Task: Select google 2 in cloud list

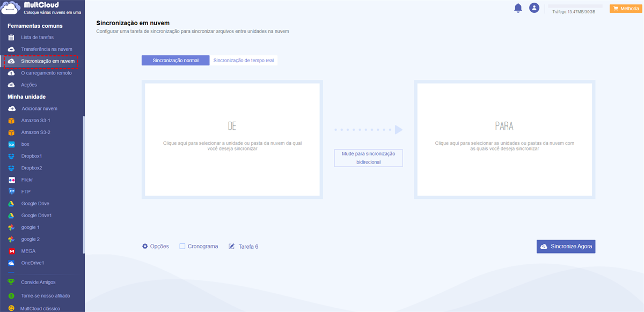Action: [x=31, y=239]
